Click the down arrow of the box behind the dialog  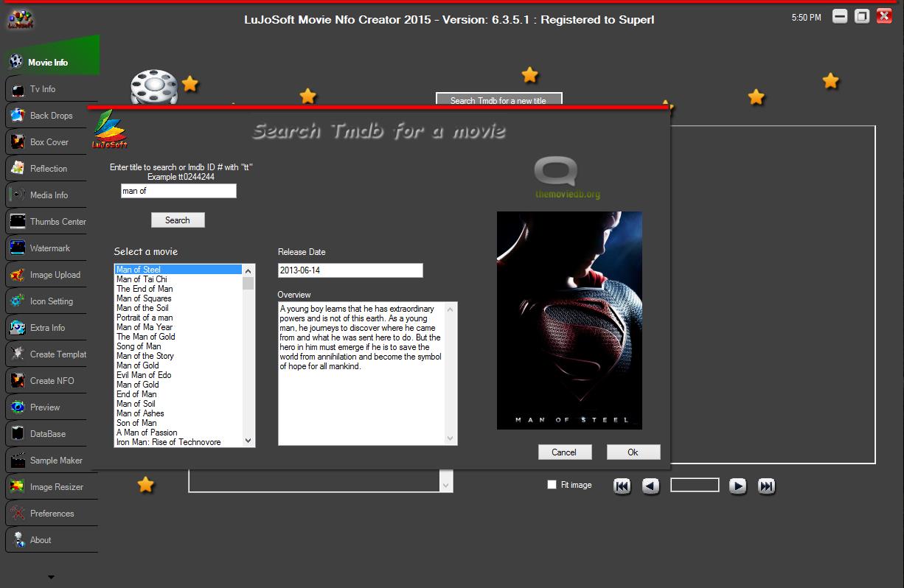(445, 484)
